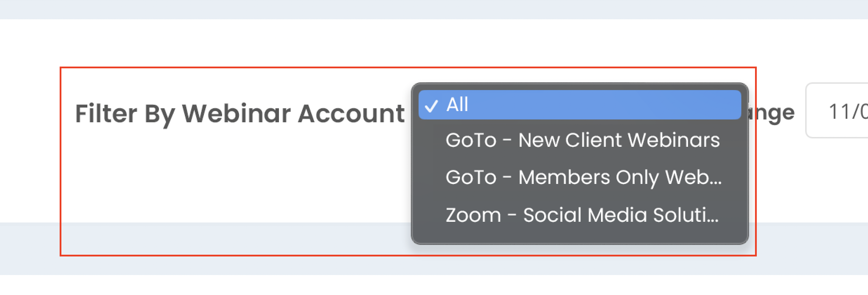Click the partially hidden "Range" label
This screenshot has height=295, width=868.
(772, 113)
